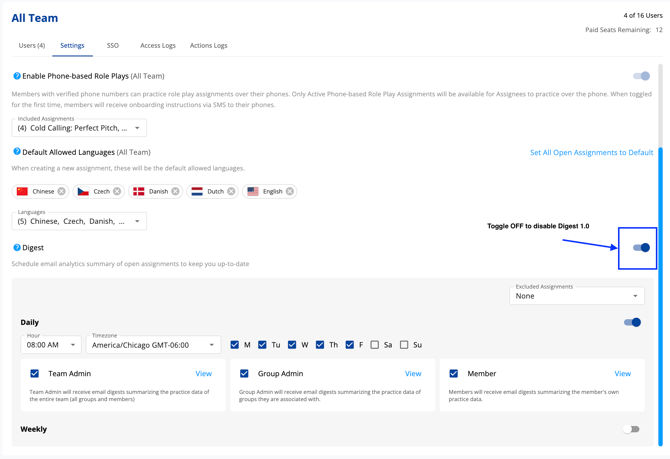Click help icon beside Enable Phone-based Role Plays
Image resolution: width=670 pixels, height=459 pixels.
[x=17, y=76]
